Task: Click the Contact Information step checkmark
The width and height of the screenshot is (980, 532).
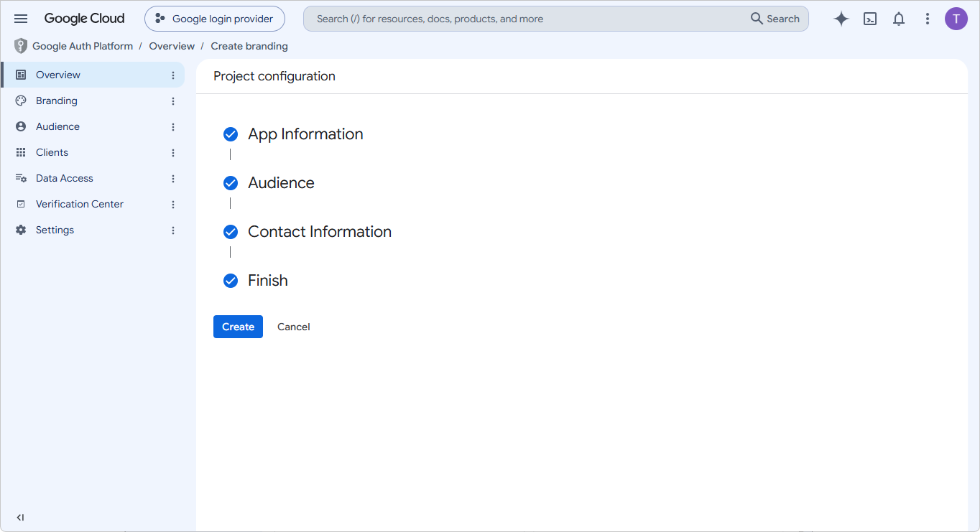Action: pos(231,232)
